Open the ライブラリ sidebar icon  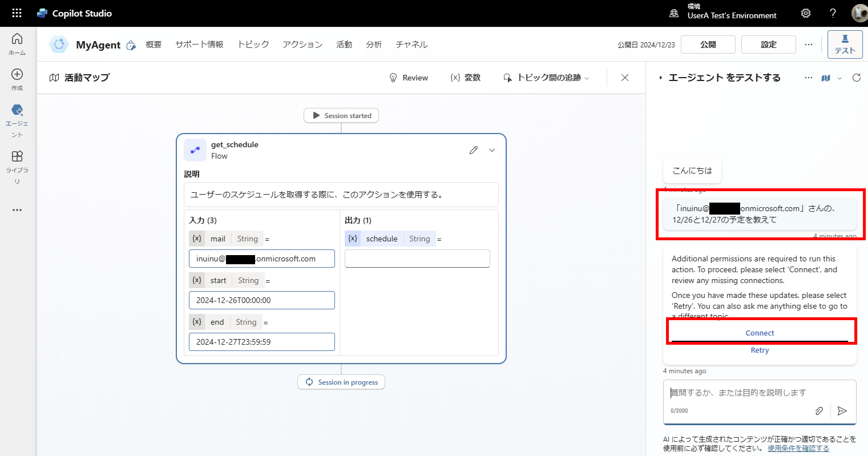click(17, 158)
